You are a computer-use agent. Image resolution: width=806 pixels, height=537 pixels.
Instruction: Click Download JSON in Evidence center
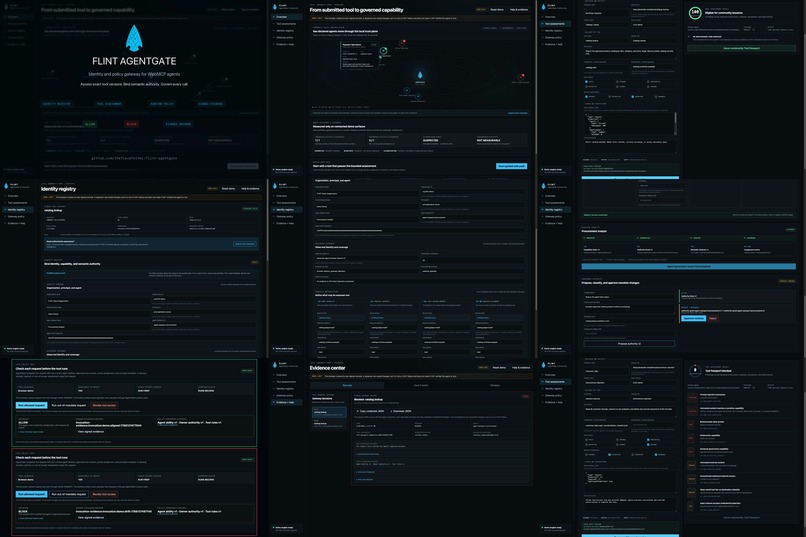pos(401,411)
